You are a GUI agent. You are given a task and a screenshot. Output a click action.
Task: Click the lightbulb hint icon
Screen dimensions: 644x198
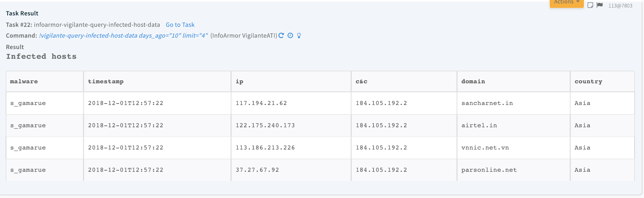[299, 36]
